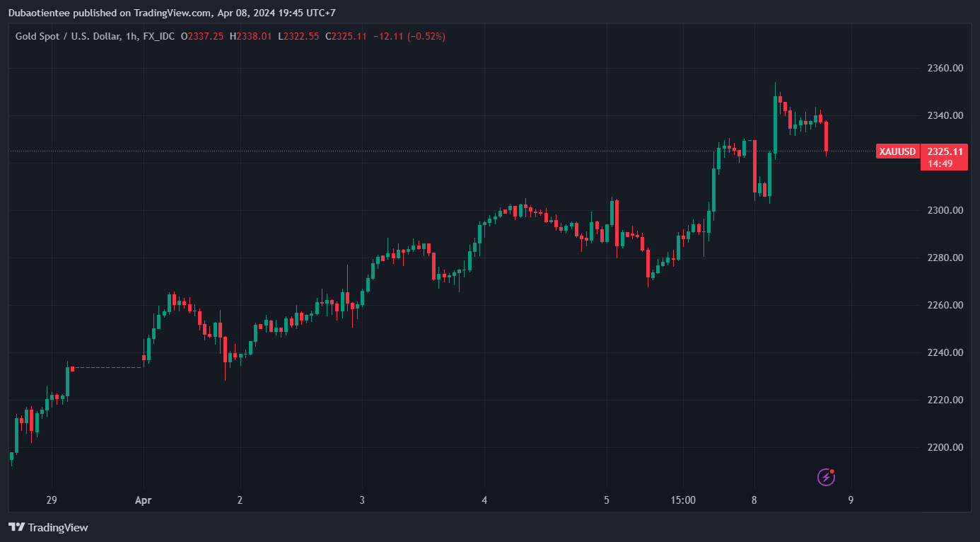Click the 29 date label on time axis

[52, 500]
